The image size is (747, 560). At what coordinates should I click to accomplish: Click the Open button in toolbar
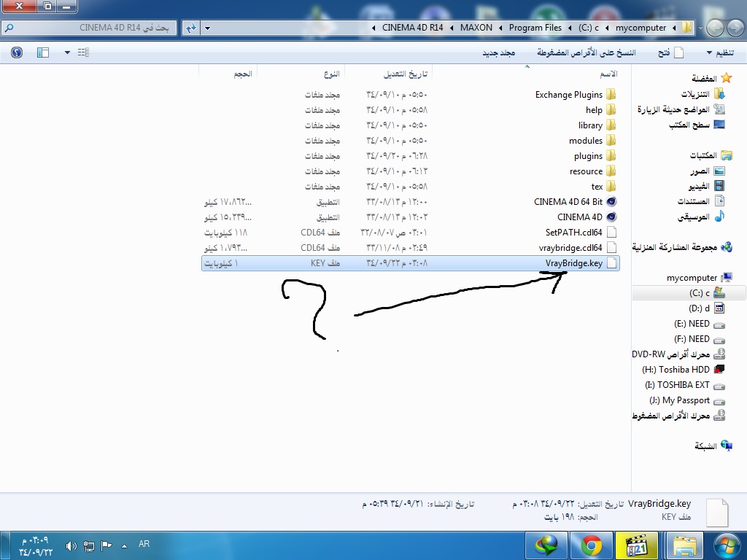(x=671, y=52)
